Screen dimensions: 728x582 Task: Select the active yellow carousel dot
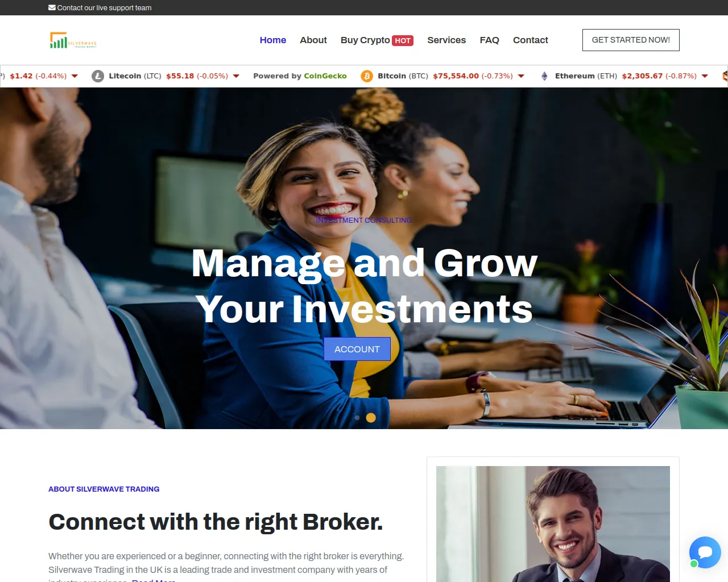pyautogui.click(x=371, y=418)
